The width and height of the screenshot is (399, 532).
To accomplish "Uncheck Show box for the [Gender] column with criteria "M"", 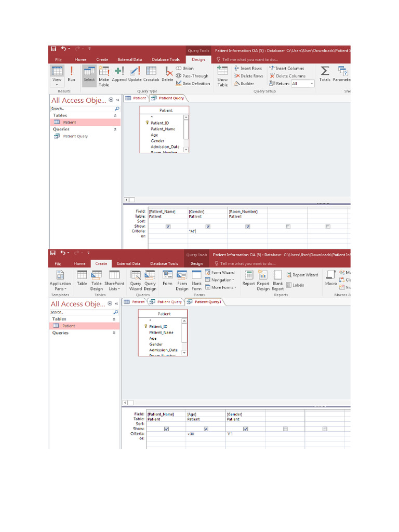I will point(208,227).
